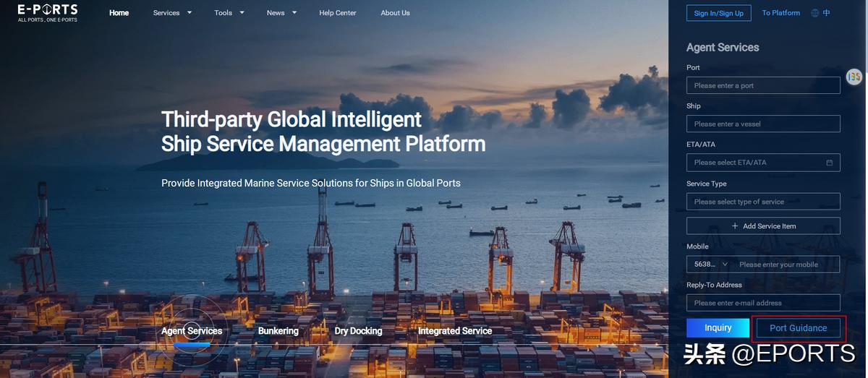868x378 pixels.
Task: Open Port Guidance button
Action: tap(799, 328)
